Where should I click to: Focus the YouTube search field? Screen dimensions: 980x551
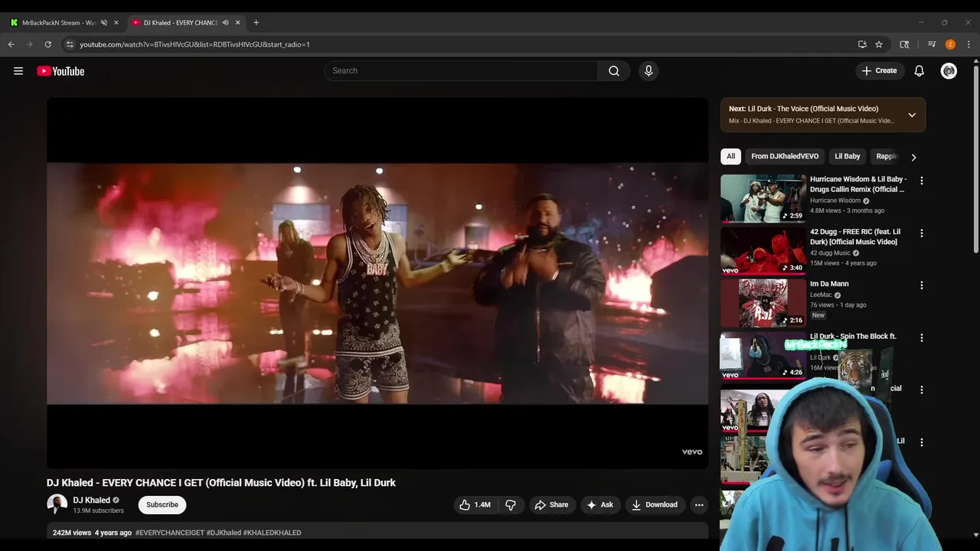(x=461, y=70)
